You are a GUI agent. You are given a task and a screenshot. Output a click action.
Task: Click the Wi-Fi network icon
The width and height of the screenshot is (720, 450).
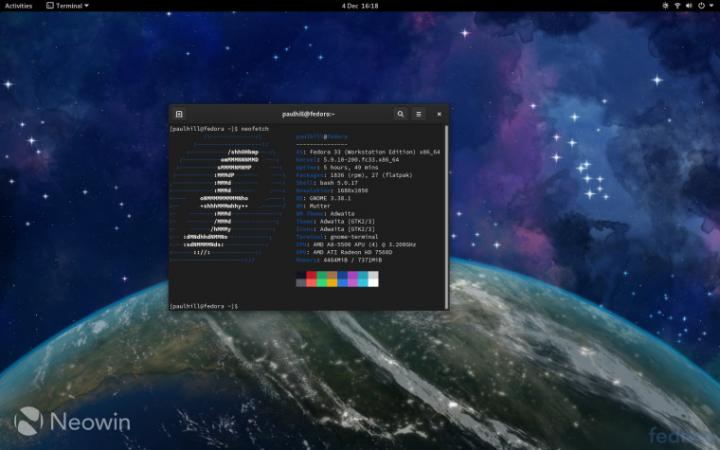point(678,6)
